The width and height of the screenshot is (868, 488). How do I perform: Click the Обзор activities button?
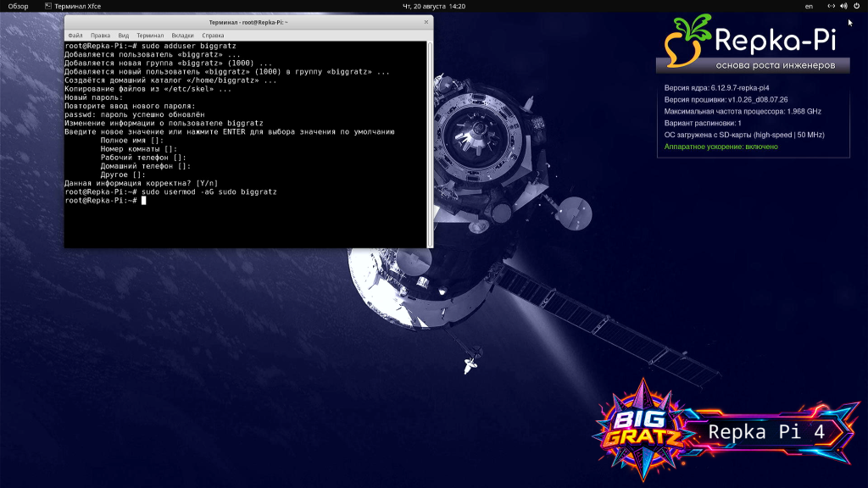(19, 6)
